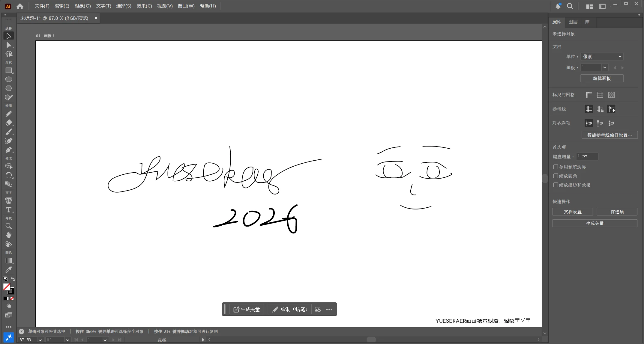This screenshot has width=644, height=344.
Task: Change the screen mode
Action: pos(9,315)
